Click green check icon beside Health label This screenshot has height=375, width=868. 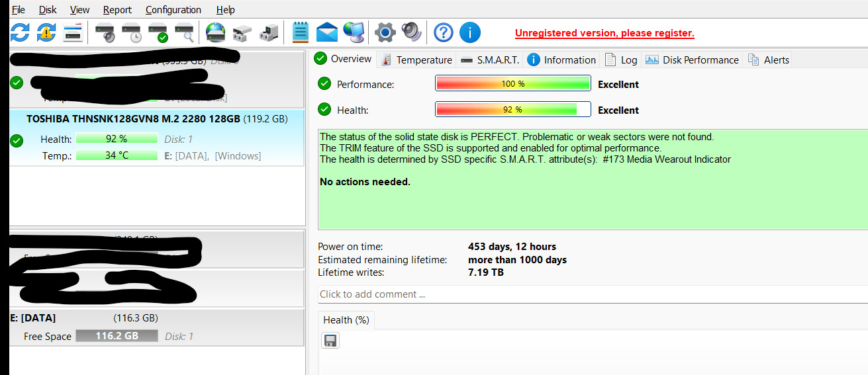tap(324, 110)
